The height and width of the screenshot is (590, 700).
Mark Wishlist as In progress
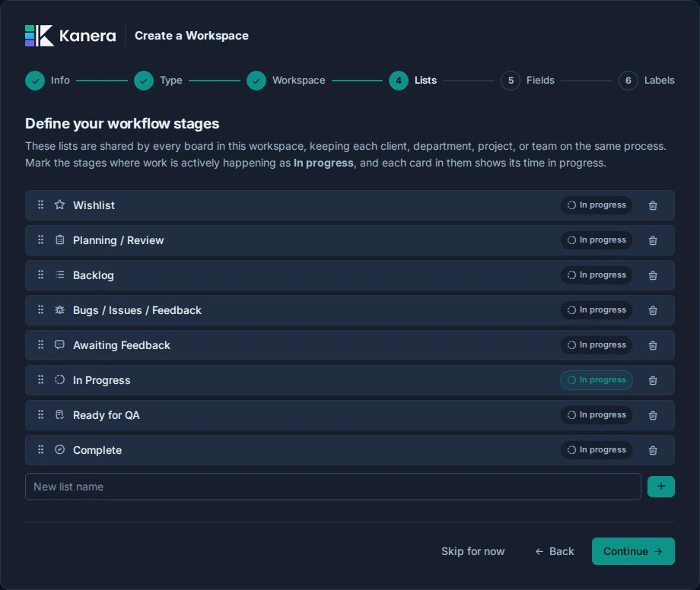pyautogui.click(x=596, y=205)
